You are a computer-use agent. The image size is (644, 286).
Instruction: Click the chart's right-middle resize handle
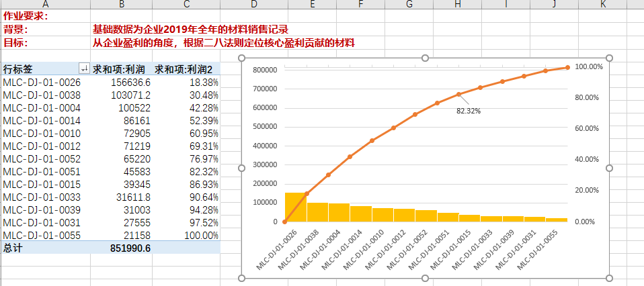tap(609, 169)
